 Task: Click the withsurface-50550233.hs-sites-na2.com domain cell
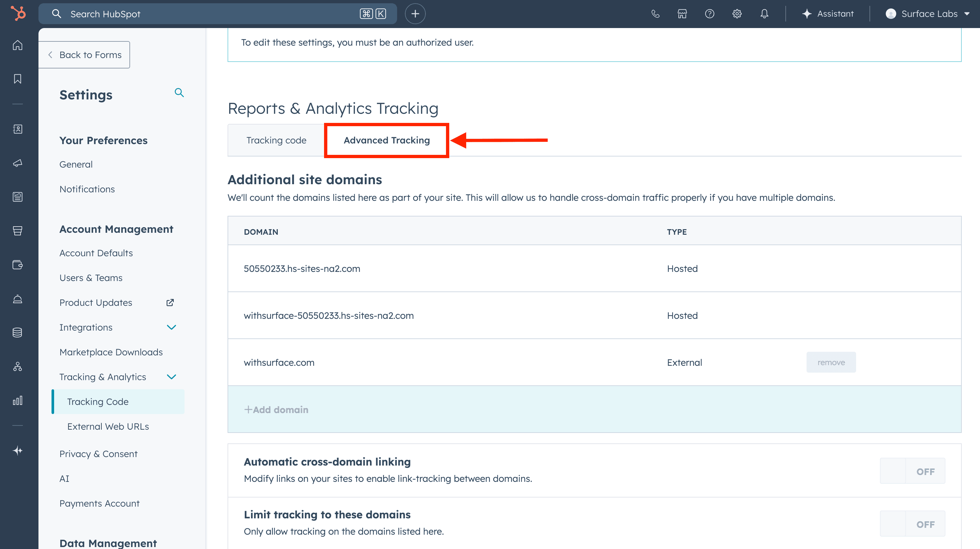(329, 315)
